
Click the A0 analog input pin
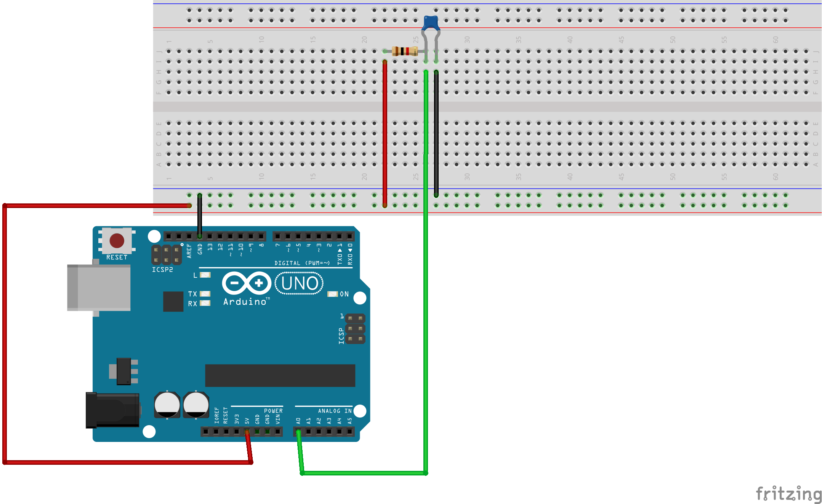click(x=298, y=432)
